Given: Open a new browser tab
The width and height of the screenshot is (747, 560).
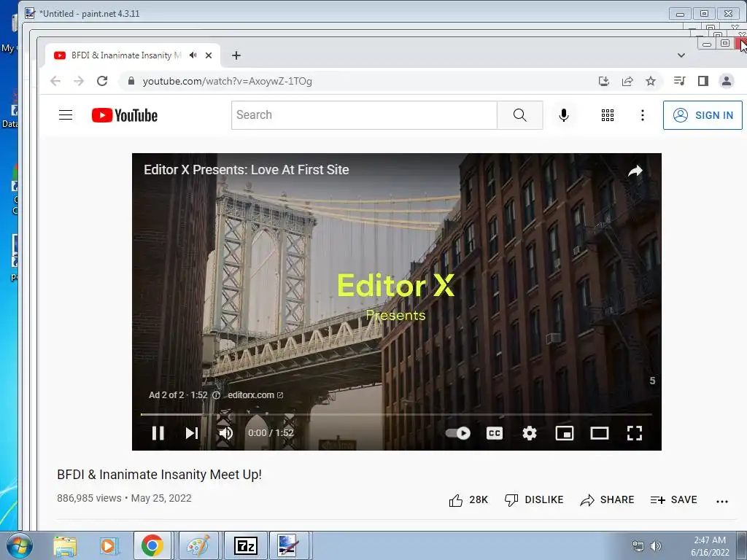Looking at the screenshot, I should point(236,55).
